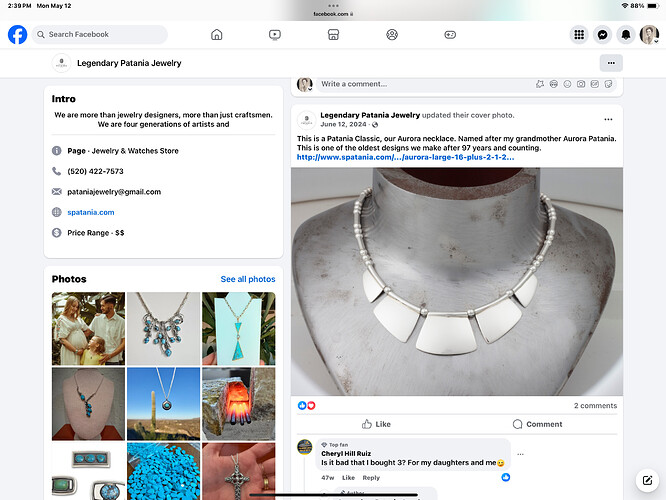
Task: Attach a photo to the comment
Action: coord(581,84)
